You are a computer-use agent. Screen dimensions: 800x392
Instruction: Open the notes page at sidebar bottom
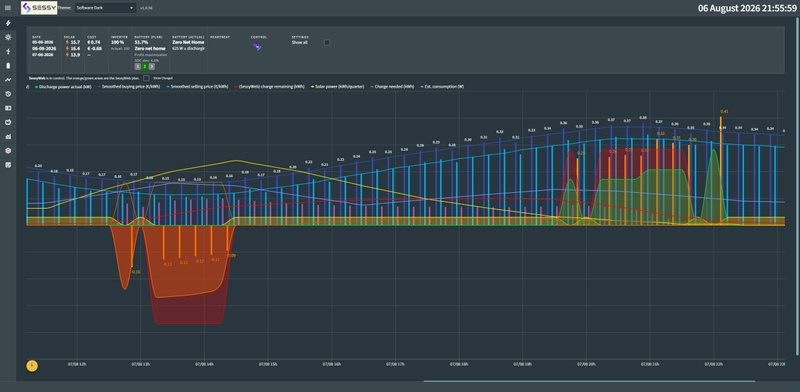(8, 165)
